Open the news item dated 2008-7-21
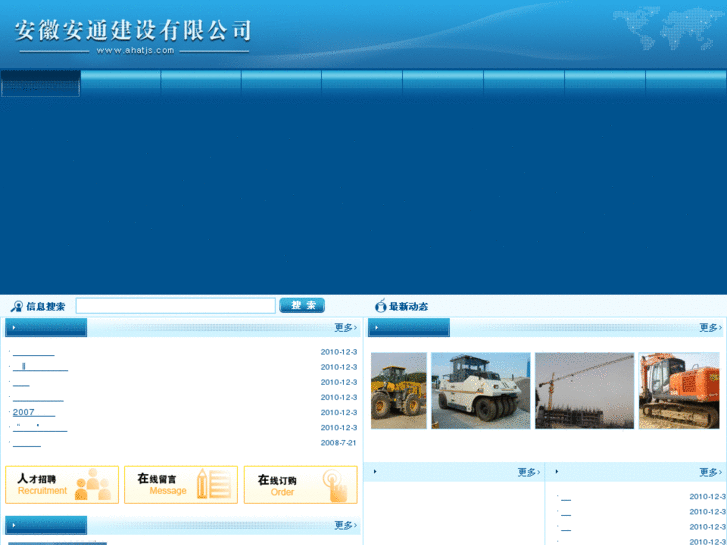Viewport: 727px width, 545px height. pos(27,443)
